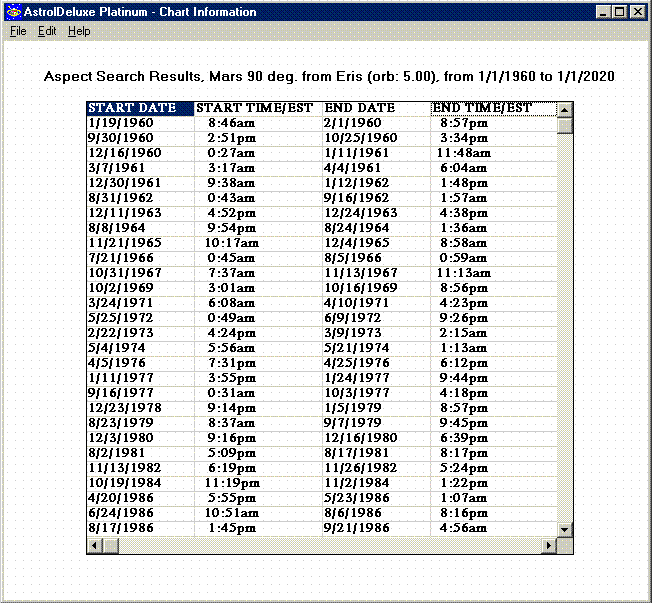Select the 1/19/1960 start date cell
Image resolution: width=652 pixels, height=603 pixels.
pyautogui.click(x=120, y=123)
